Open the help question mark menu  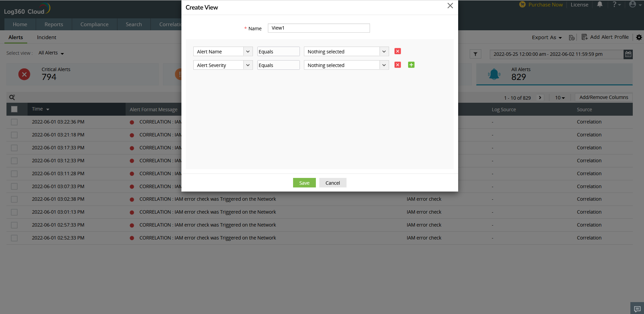tap(617, 4)
